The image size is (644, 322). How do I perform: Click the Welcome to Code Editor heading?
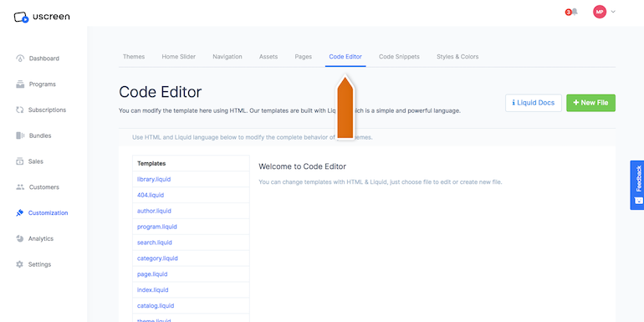coord(302,166)
